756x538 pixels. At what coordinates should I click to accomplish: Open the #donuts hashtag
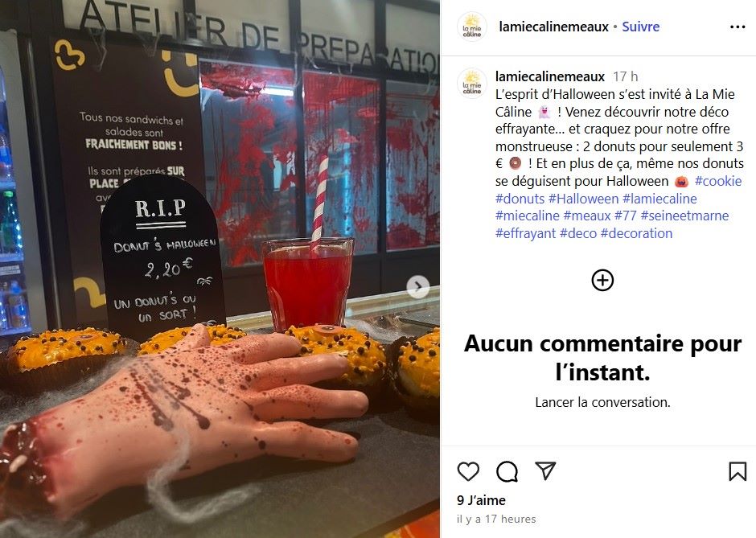pyautogui.click(x=520, y=199)
